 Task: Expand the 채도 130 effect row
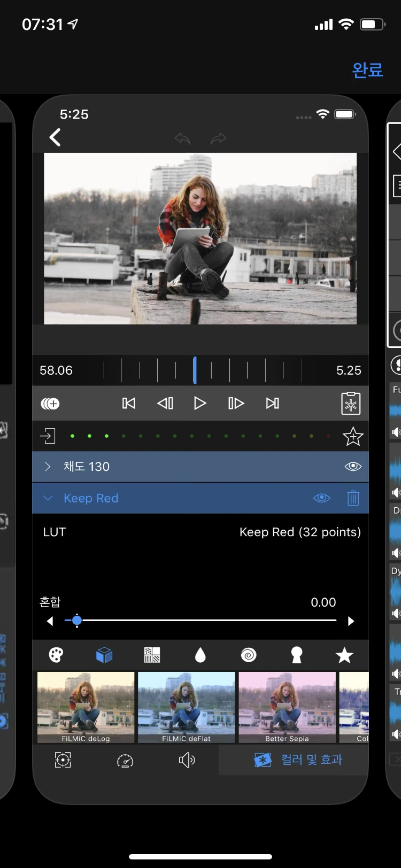click(x=48, y=467)
